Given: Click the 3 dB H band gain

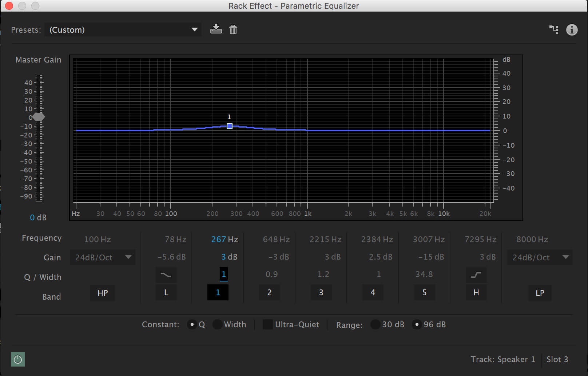Looking at the screenshot, I should click(x=488, y=257).
